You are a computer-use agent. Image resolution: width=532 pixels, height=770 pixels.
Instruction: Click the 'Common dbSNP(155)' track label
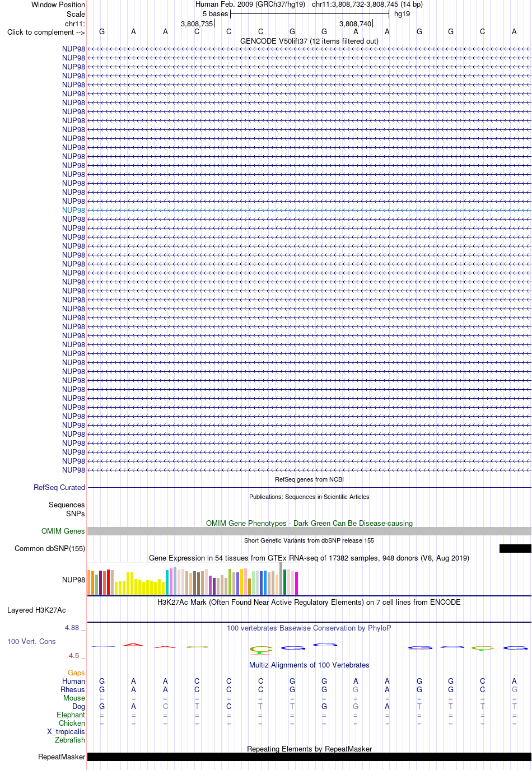click(50, 548)
